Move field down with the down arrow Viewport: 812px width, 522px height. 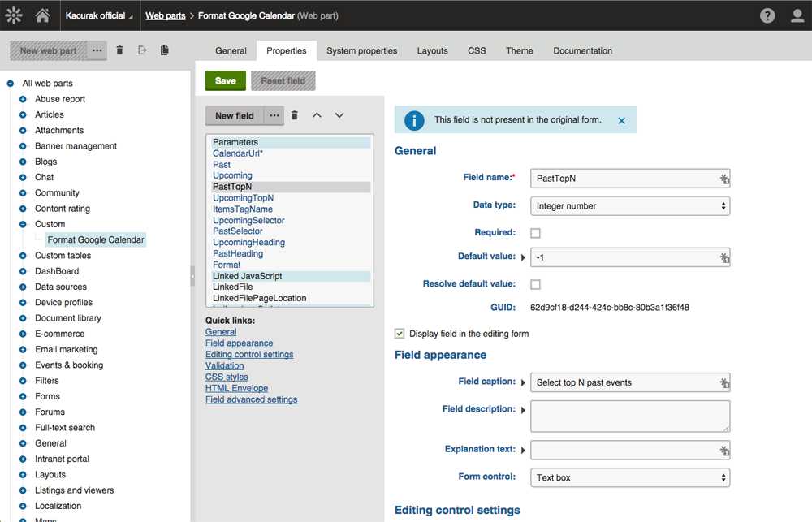point(339,115)
